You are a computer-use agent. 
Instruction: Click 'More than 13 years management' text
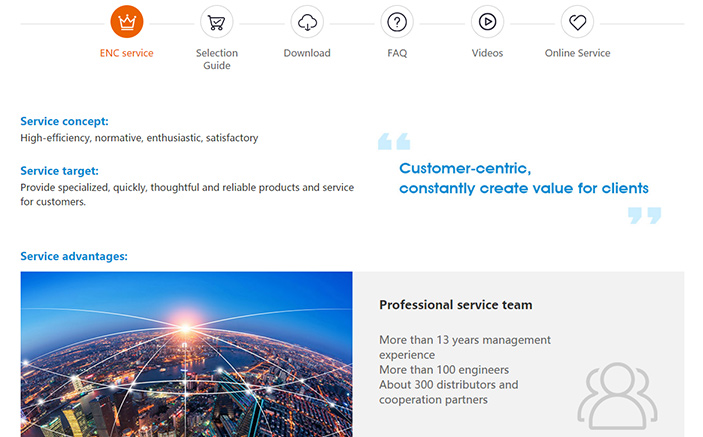pos(465,347)
